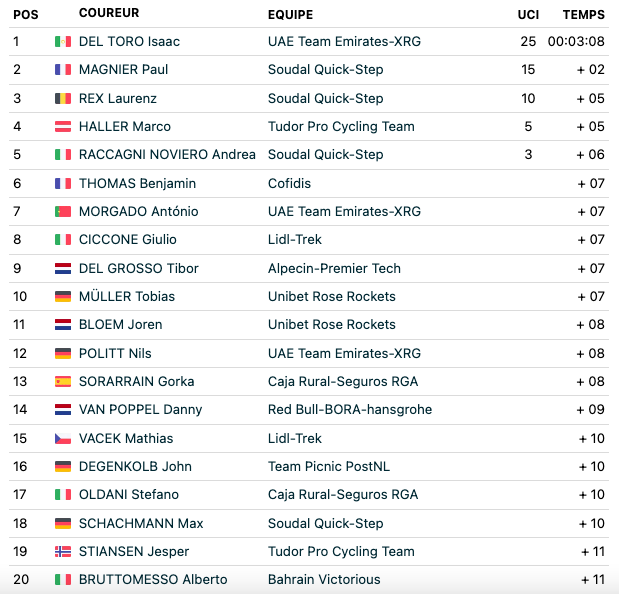Click the German flag beside DEGENKOLB John
This screenshot has width=619, height=594.
[x=63, y=467]
